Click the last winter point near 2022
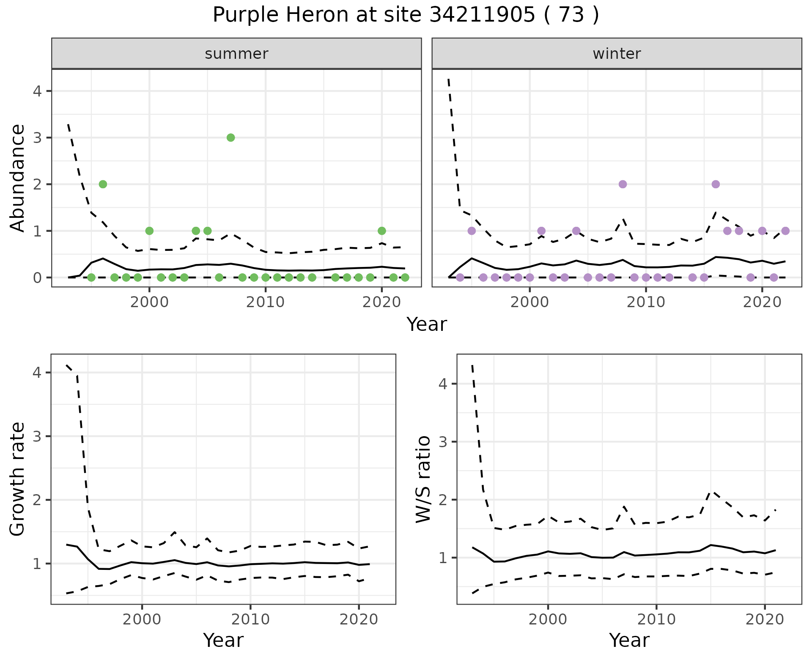The width and height of the screenshot is (812, 660). point(785,231)
